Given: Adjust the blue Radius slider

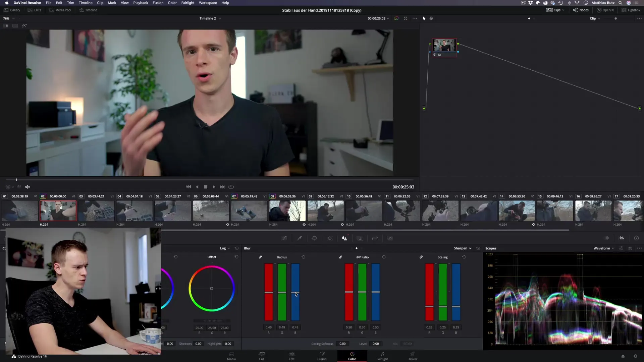Looking at the screenshot, I should click(x=295, y=292).
